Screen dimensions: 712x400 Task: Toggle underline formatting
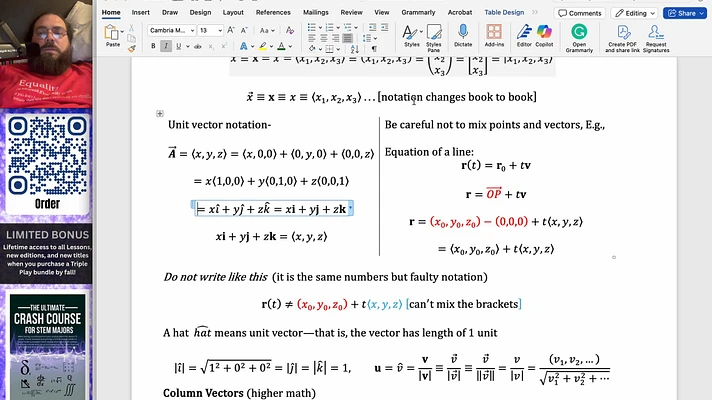tap(178, 46)
